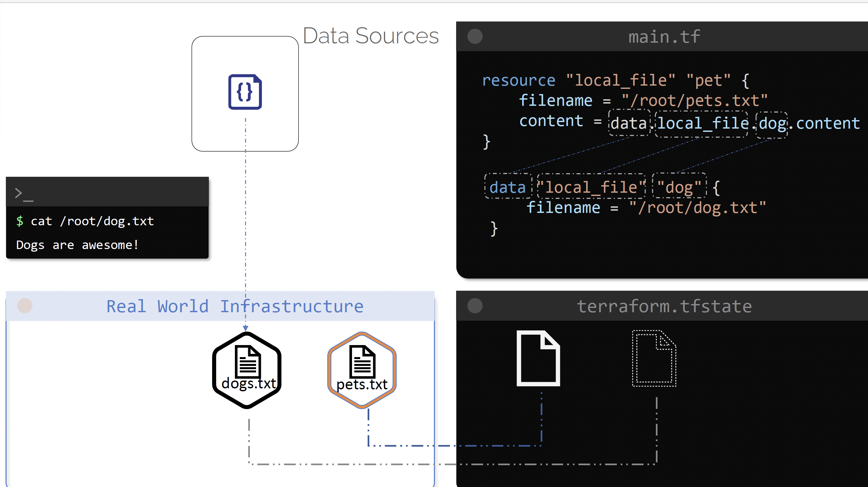Click the pets.txt orange hexagon icon
The width and height of the screenshot is (868, 487).
click(x=362, y=370)
